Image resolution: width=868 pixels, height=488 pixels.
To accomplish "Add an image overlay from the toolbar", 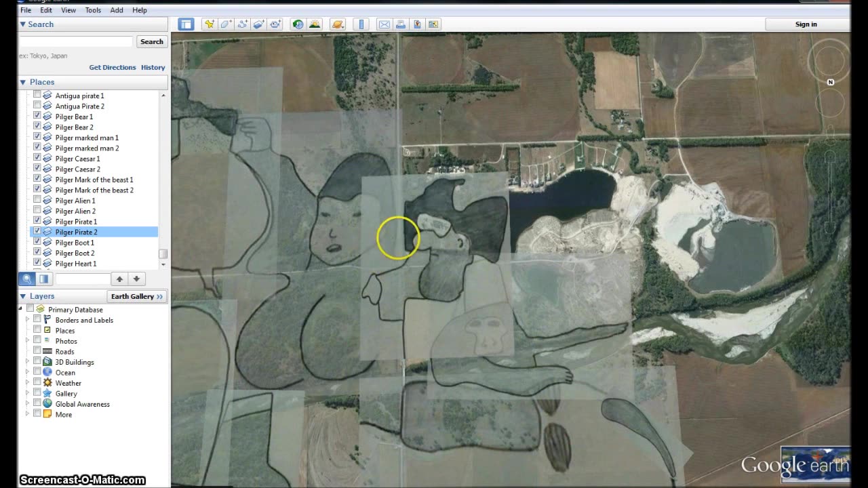I will click(x=258, y=24).
